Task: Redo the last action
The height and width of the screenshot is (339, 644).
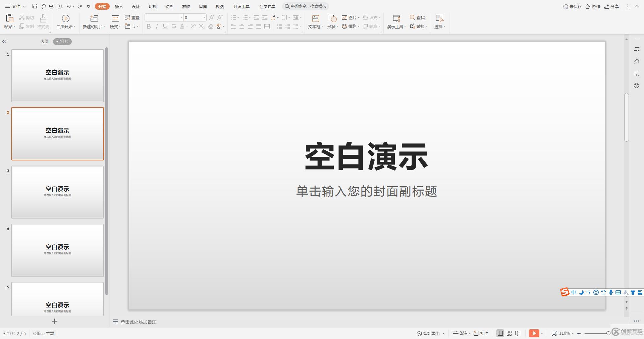Action: (79, 6)
